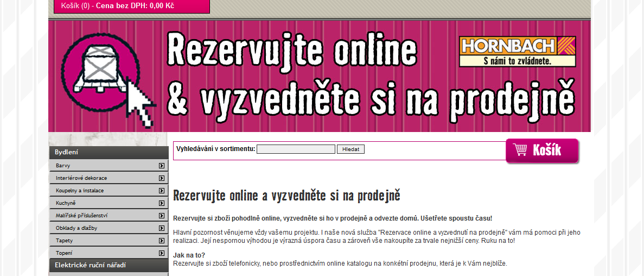The height and width of the screenshot is (276, 644).
Task: Expand the arrow next to Barvy
Action: click(x=162, y=166)
